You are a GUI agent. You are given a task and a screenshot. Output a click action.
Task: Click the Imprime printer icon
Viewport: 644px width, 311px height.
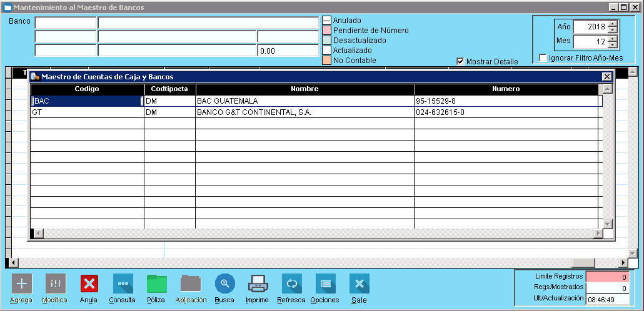258,284
